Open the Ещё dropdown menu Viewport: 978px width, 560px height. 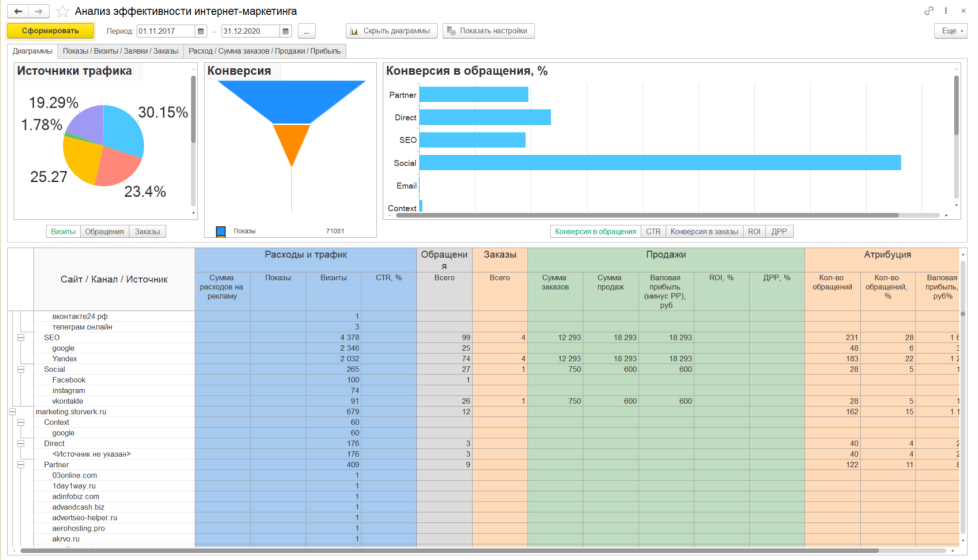coord(948,31)
